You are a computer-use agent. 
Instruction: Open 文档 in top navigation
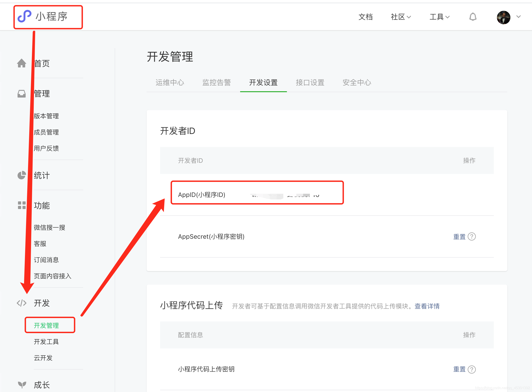(x=365, y=17)
